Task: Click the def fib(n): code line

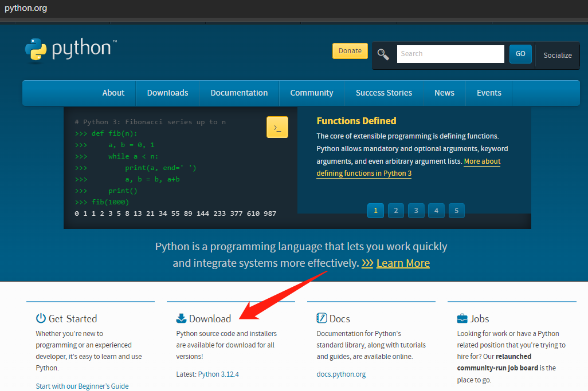Action: [x=106, y=133]
